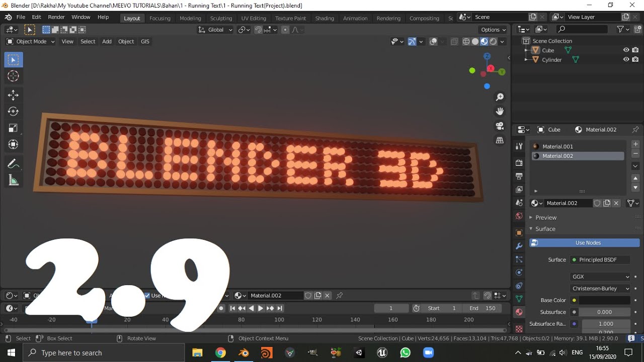
Task: Open outliner filter dropdown
Action: pyautogui.click(x=623, y=30)
